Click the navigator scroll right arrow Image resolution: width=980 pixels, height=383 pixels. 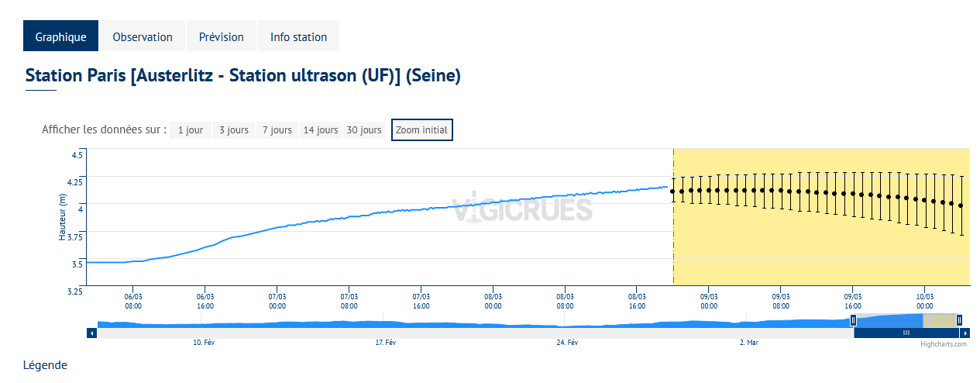tap(965, 333)
